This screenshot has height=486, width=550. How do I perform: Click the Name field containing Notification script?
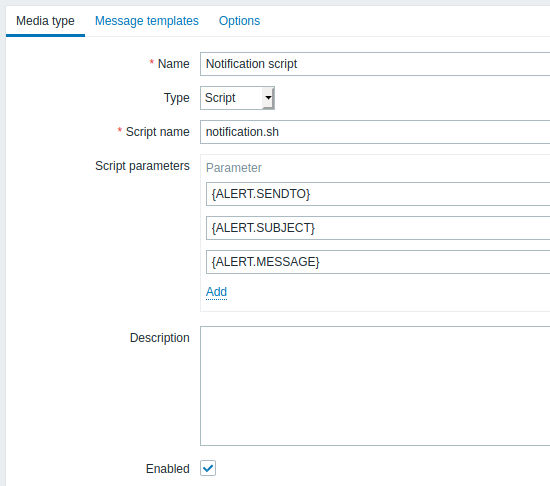tap(375, 64)
